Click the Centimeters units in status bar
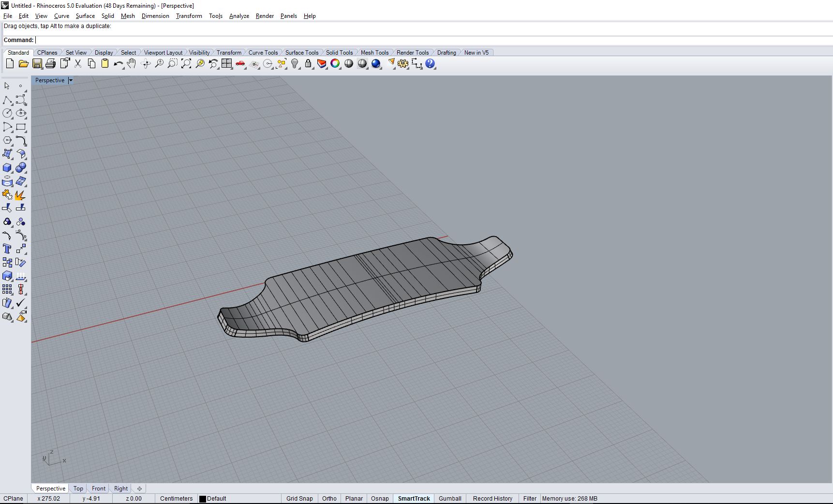The height and width of the screenshot is (504, 833). (x=177, y=498)
